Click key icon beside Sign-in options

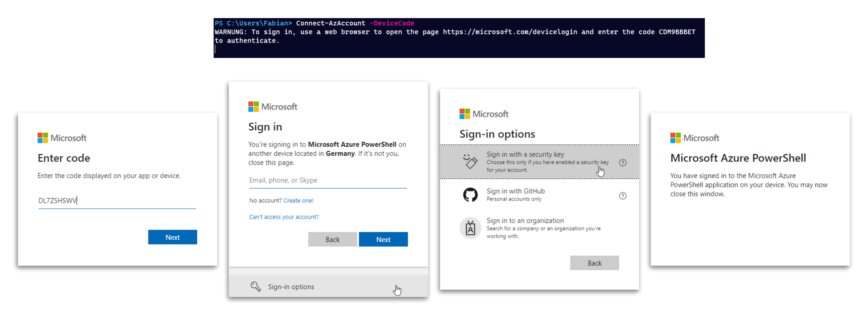tap(256, 286)
